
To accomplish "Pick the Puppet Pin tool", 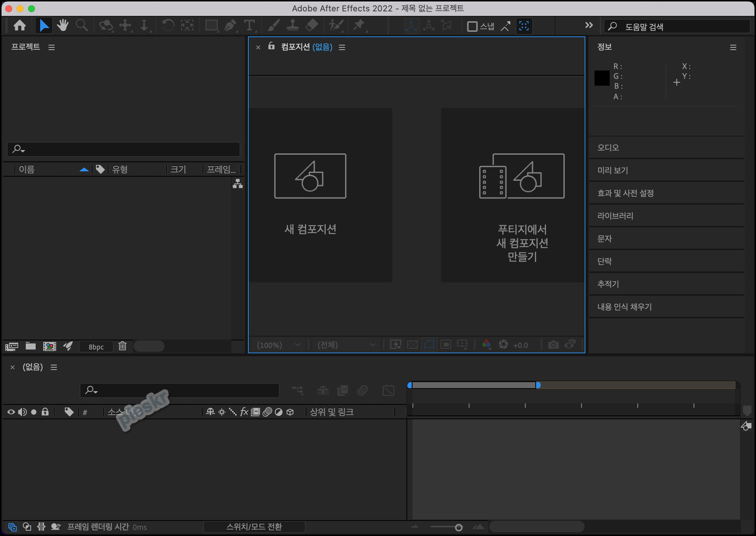I will pos(358,26).
